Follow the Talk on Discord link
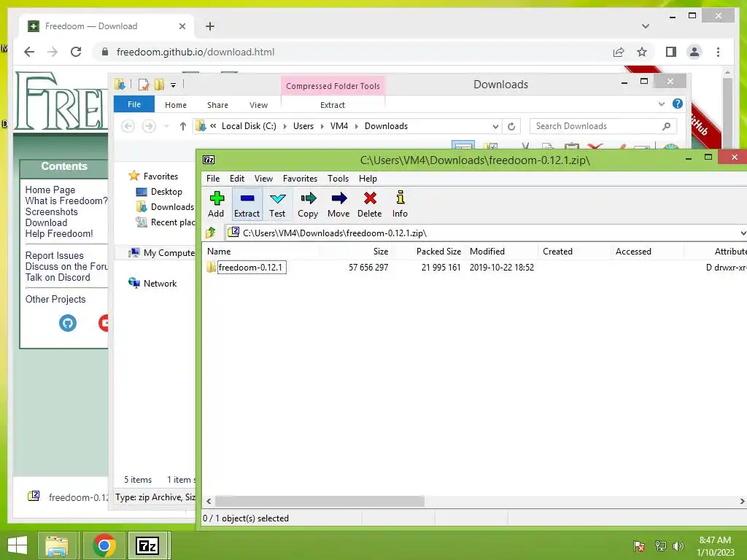This screenshot has height=560, width=747. tap(58, 278)
